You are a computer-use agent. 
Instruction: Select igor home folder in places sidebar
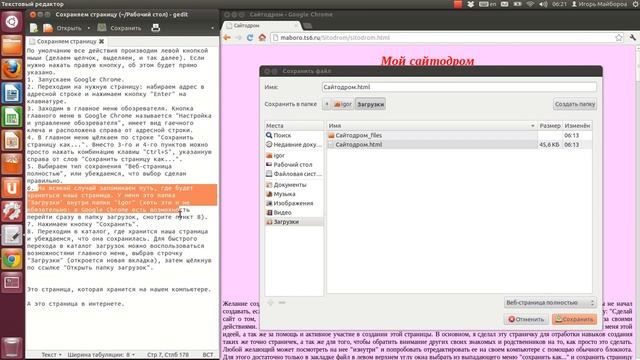[294, 156]
